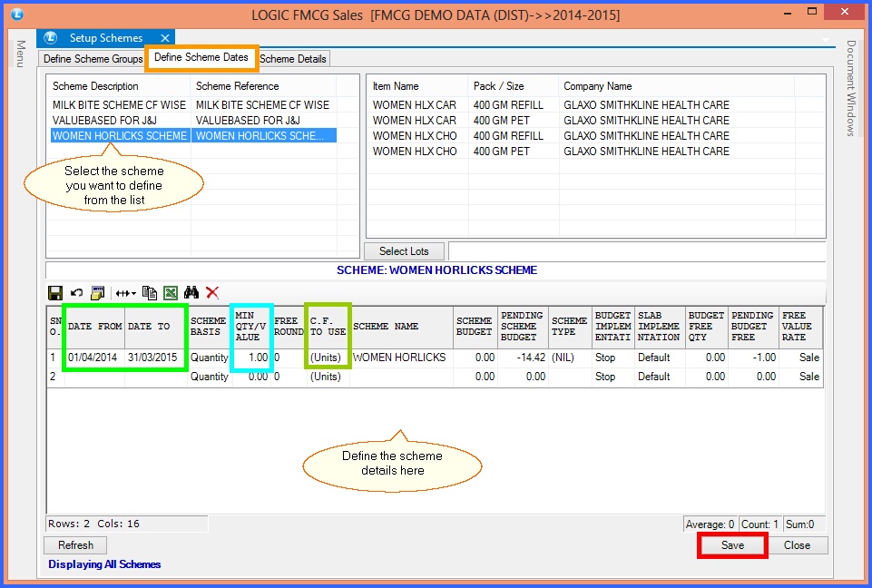Image resolution: width=872 pixels, height=588 pixels.
Task: Click the row 2 serial number cell
Action: coord(56,376)
